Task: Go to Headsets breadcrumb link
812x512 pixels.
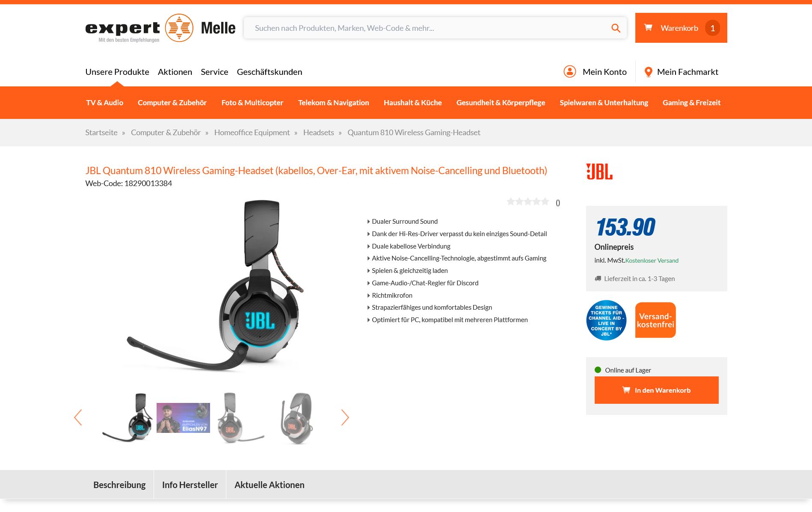Action: (x=319, y=133)
